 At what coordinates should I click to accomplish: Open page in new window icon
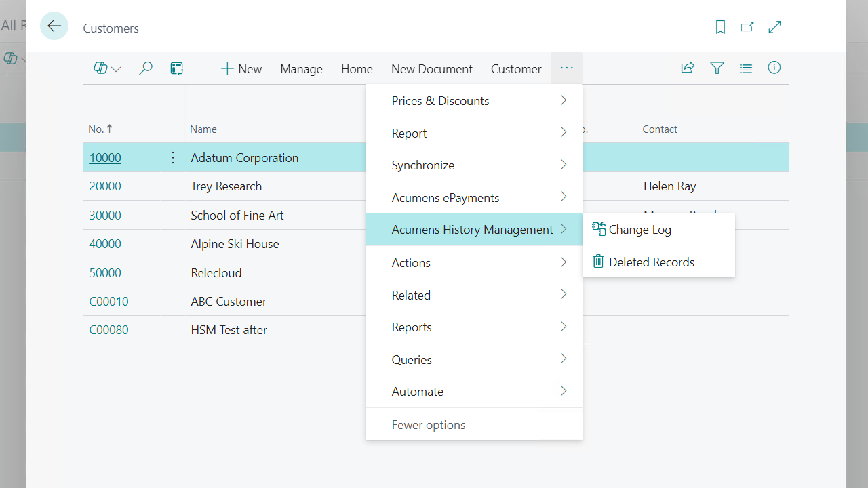tap(747, 27)
